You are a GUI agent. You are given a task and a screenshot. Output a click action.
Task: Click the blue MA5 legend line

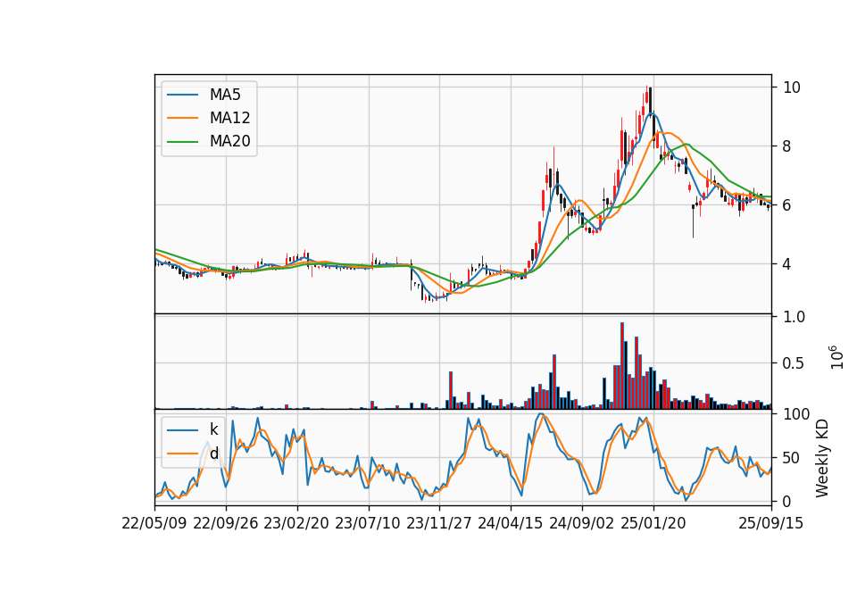tap(182, 95)
